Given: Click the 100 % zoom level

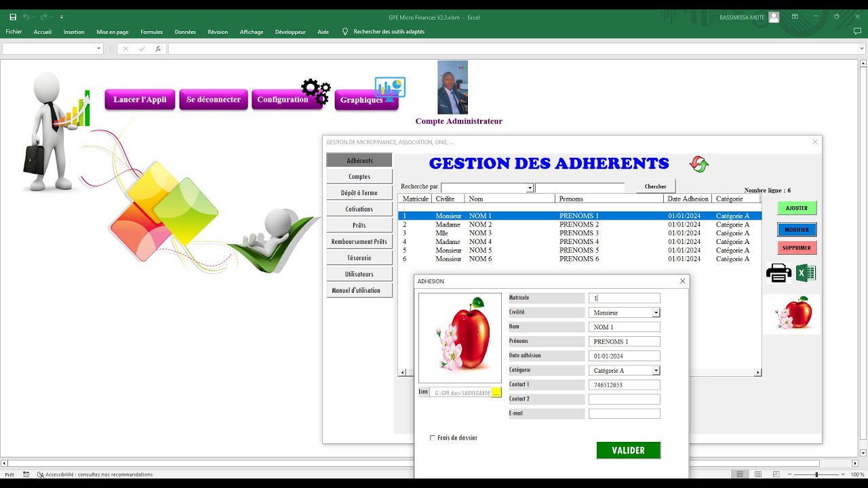Looking at the screenshot, I should click(857, 474).
